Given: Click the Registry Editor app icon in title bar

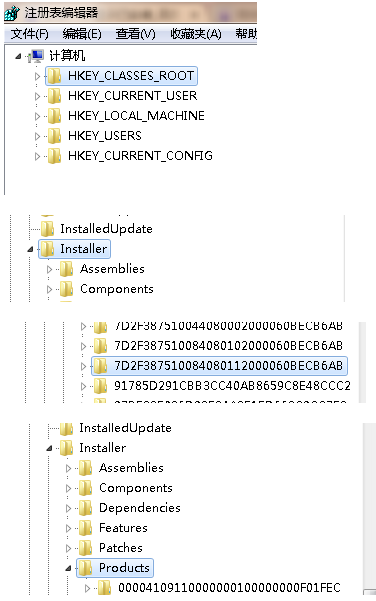Looking at the screenshot, I should click(x=11, y=13).
